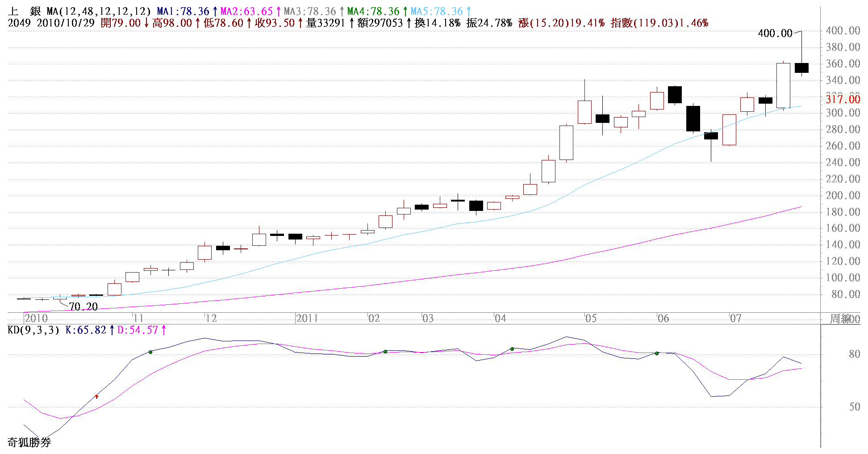
Task: Click the 2049 stock code in the header
Action: 19,23
